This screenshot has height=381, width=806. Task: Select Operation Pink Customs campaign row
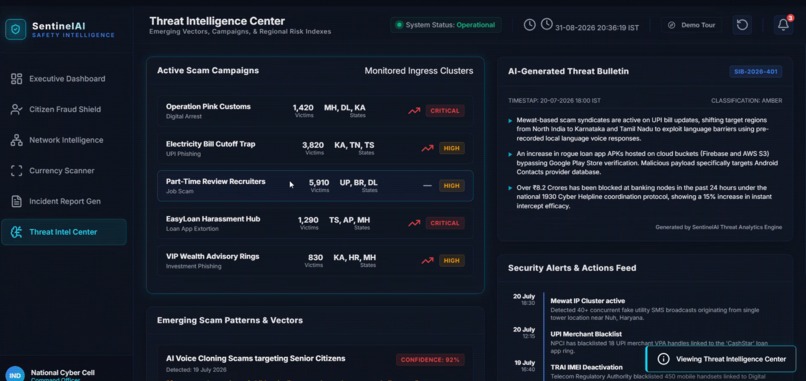tap(315, 111)
